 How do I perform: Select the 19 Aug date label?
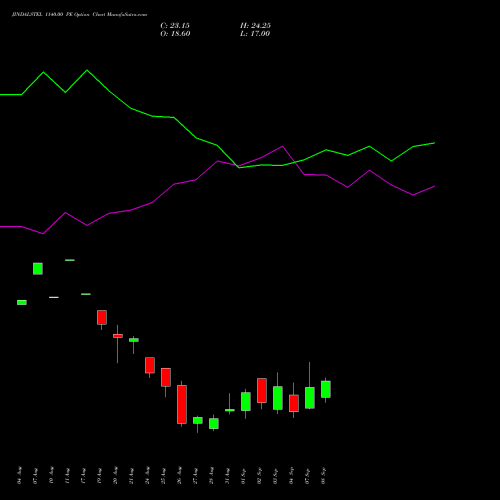coord(99,475)
